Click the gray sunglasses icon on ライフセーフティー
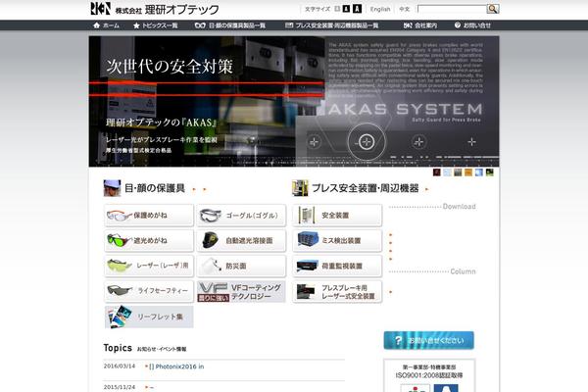588x392 pixels. click(120, 290)
